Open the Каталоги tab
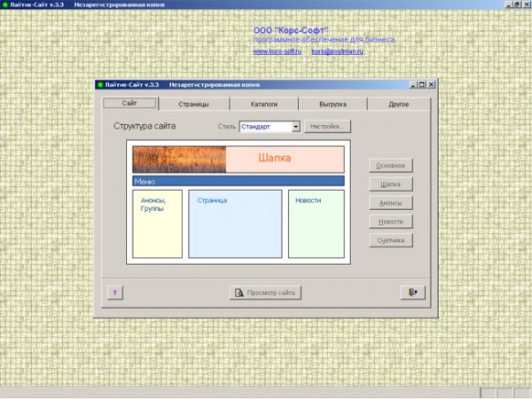Image resolution: width=532 pixels, height=399 pixels. tap(264, 104)
